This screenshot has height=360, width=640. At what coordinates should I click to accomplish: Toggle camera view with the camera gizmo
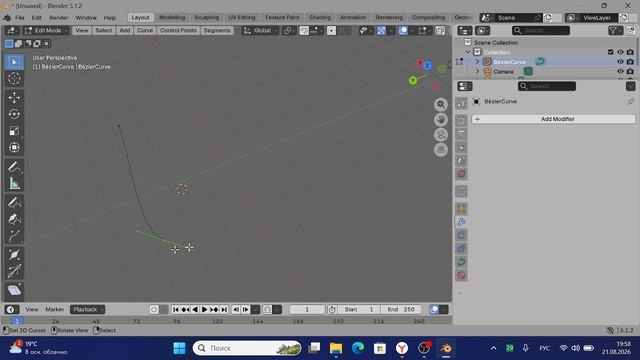(x=441, y=135)
